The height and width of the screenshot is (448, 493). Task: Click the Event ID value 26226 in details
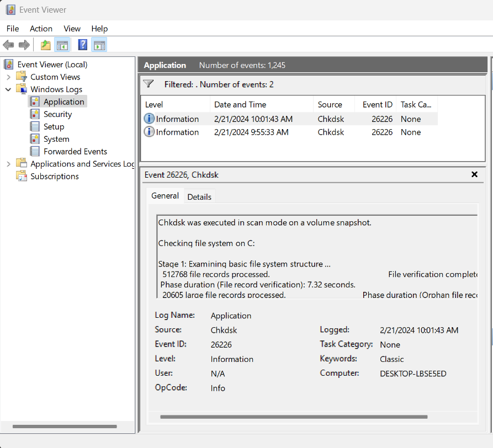pos(221,345)
